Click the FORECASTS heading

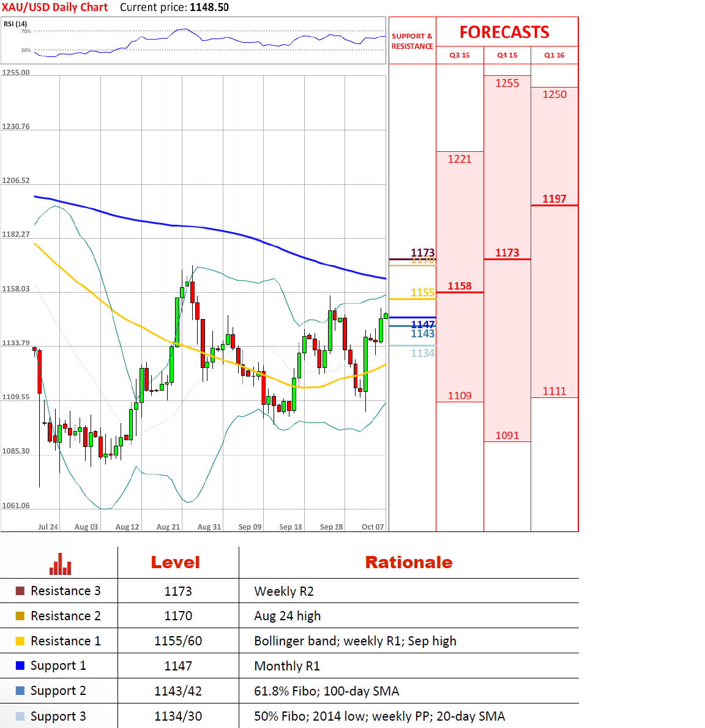coord(504,32)
